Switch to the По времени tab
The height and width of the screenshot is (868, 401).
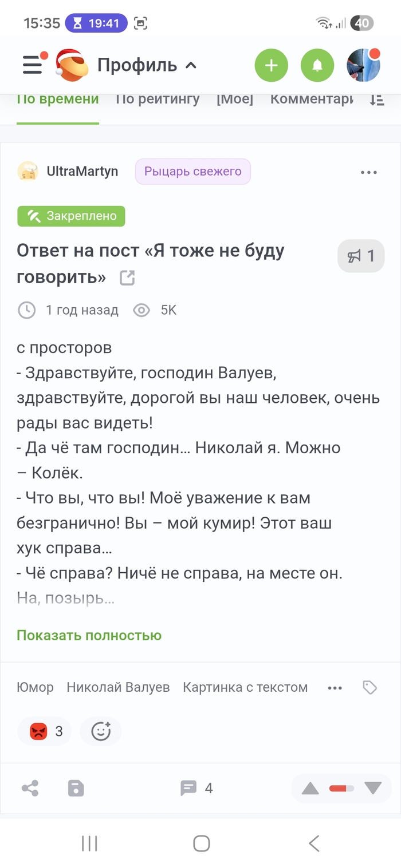pyautogui.click(x=58, y=99)
